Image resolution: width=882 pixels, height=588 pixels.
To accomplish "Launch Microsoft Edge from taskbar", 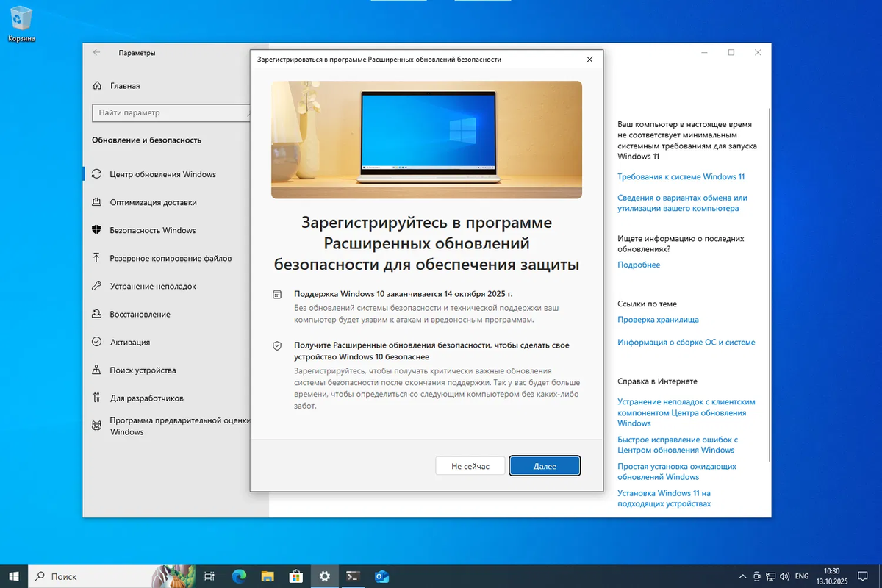I will tap(238, 576).
